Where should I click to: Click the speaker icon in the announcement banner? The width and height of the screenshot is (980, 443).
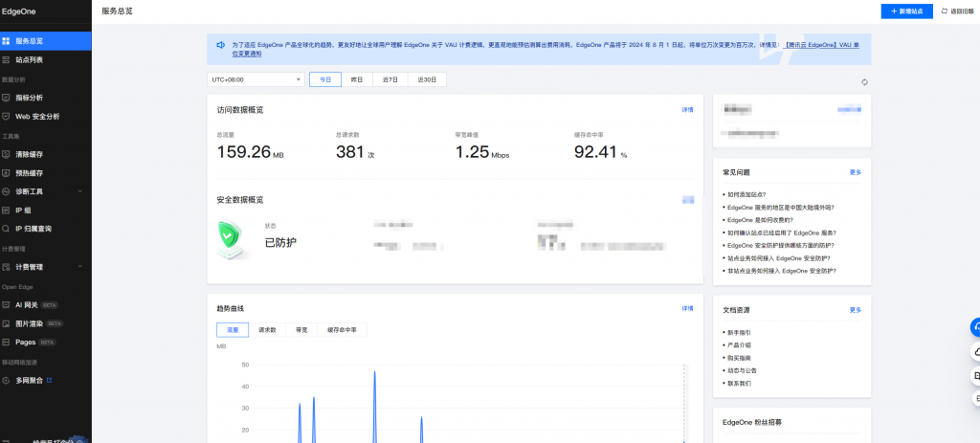(x=220, y=45)
